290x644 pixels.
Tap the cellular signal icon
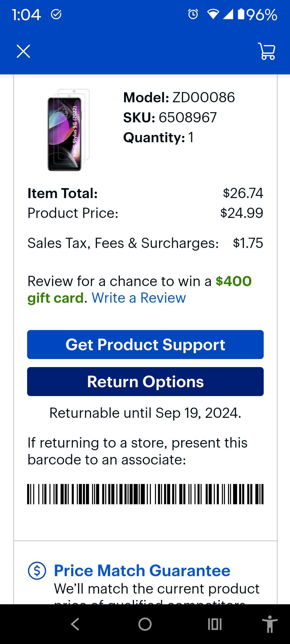click(x=229, y=15)
